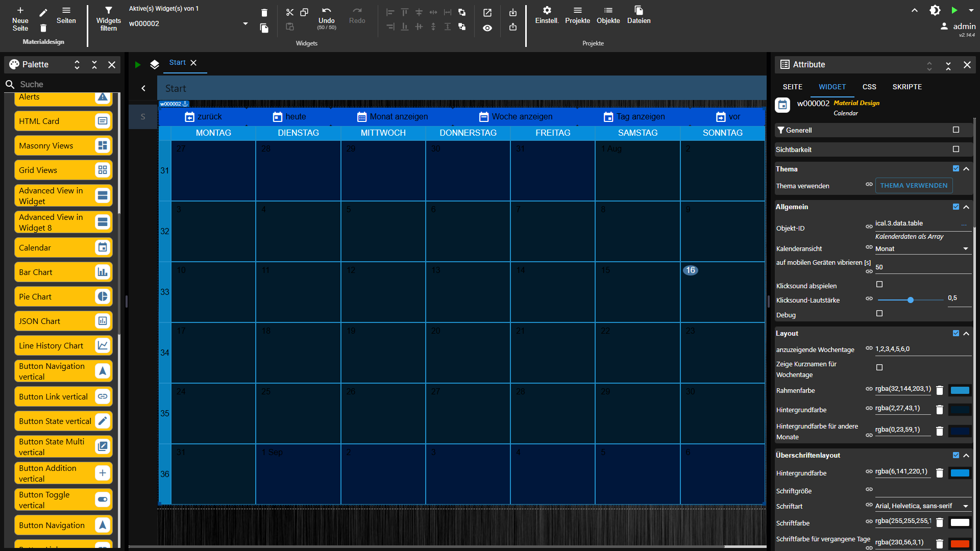Open the Seiten menu icon
Image resolution: width=980 pixels, height=551 pixels.
(66, 10)
